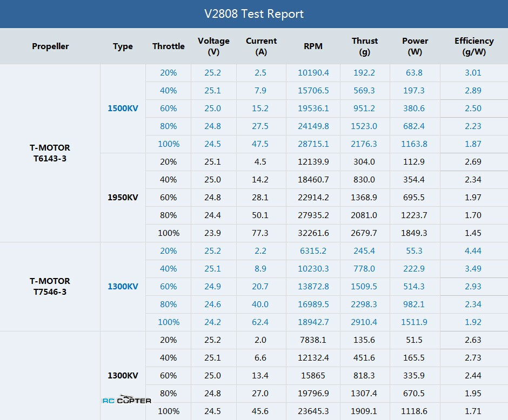This screenshot has width=508, height=420.
Task: Select the Throttle column header
Action: 169,46
